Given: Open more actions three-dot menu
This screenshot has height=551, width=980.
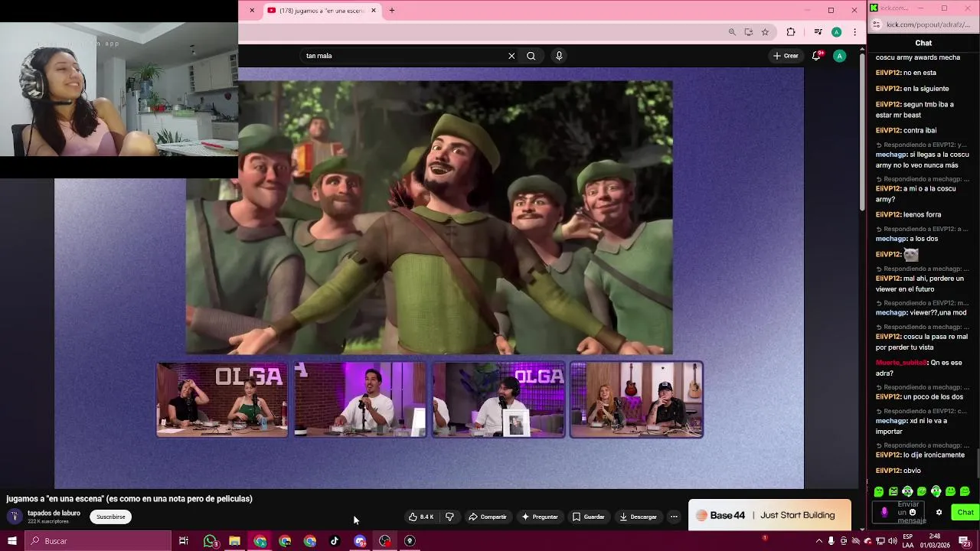Looking at the screenshot, I should click(x=674, y=517).
